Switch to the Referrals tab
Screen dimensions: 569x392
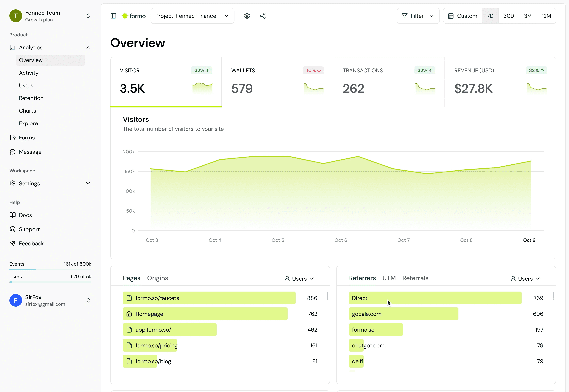(x=415, y=278)
